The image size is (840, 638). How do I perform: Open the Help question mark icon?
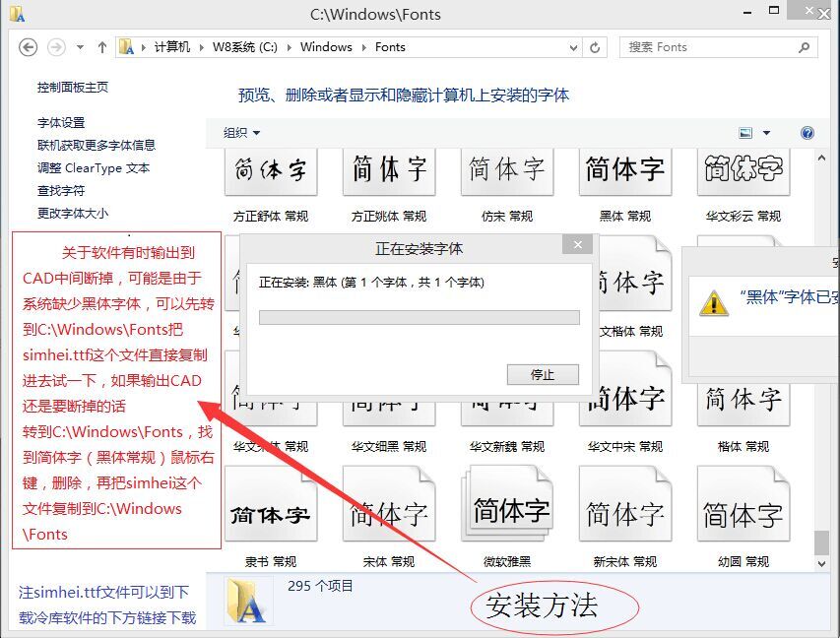(808, 133)
